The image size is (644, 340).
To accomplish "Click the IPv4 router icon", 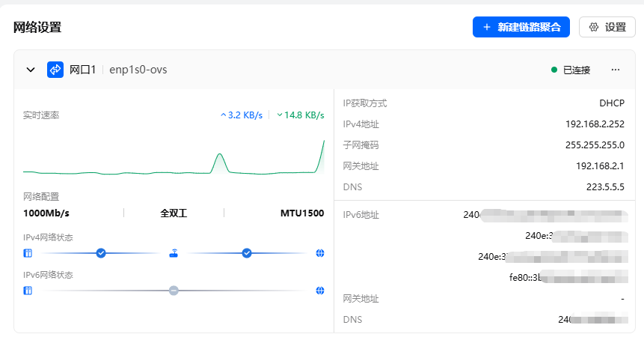I will pyautogui.click(x=174, y=253).
